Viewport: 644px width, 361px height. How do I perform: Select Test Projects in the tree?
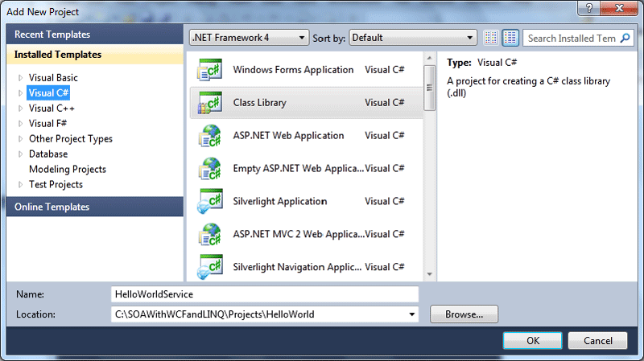[56, 185]
